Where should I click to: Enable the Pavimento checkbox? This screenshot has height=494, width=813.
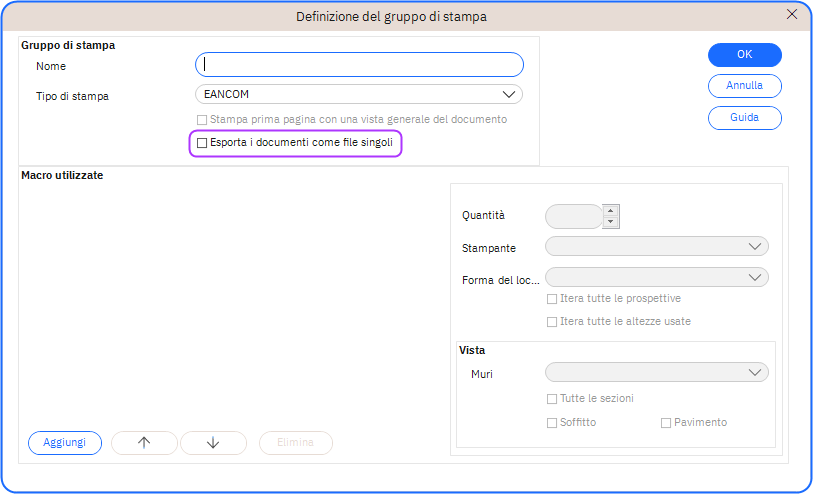(x=666, y=423)
